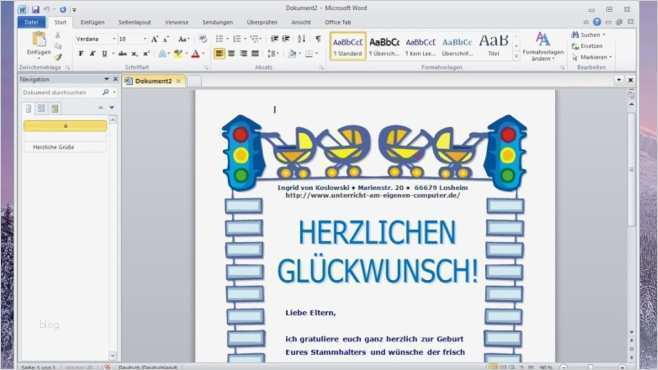This screenshot has width=658, height=370.
Task: Apply the Titel style
Action: pyautogui.click(x=494, y=47)
